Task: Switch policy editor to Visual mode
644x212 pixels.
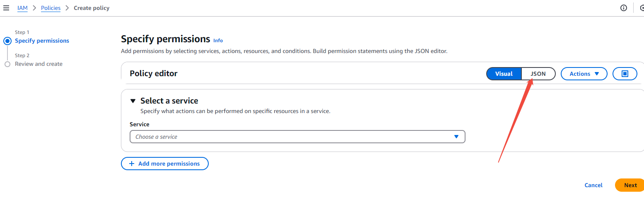Action: pyautogui.click(x=504, y=74)
